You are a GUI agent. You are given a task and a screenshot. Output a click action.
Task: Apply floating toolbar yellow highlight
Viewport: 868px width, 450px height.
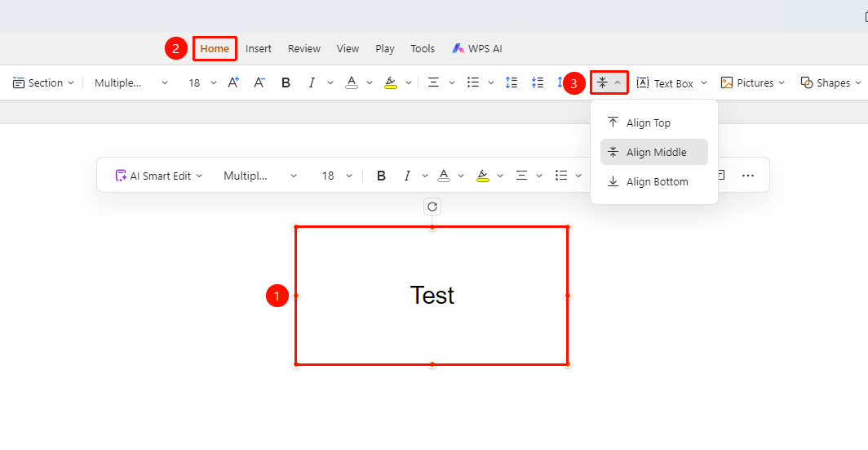coord(483,176)
